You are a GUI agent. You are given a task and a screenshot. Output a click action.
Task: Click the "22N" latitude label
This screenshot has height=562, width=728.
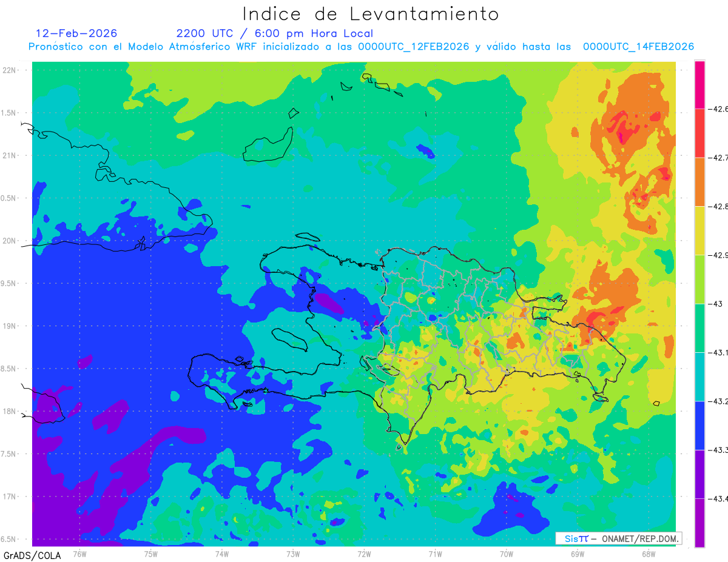(10, 70)
